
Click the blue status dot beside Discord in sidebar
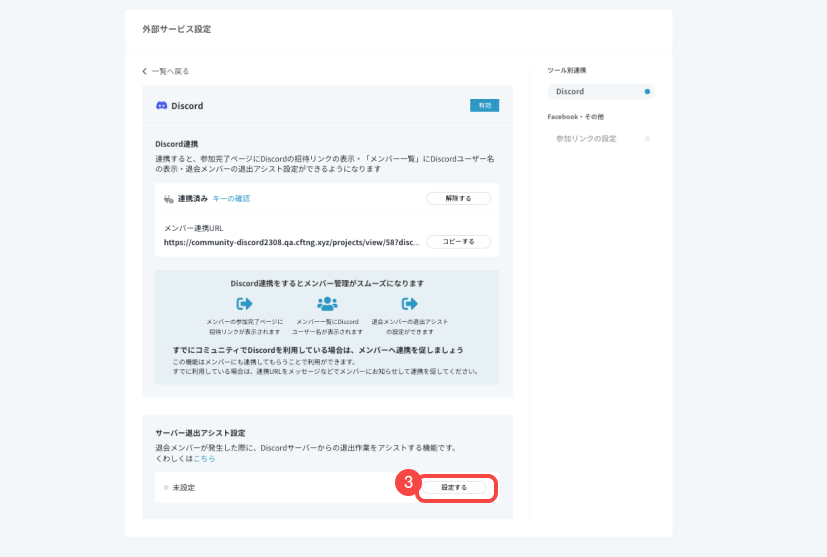(x=648, y=92)
